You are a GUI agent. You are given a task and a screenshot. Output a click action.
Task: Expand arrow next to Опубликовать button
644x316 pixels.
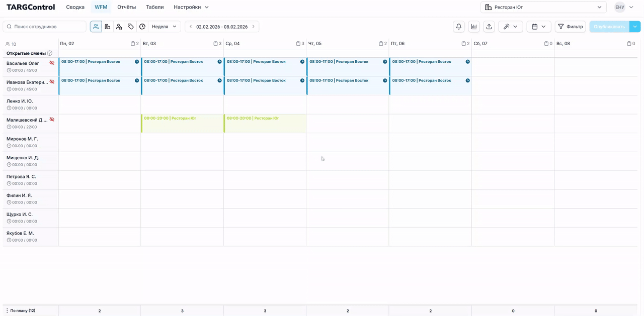click(635, 27)
